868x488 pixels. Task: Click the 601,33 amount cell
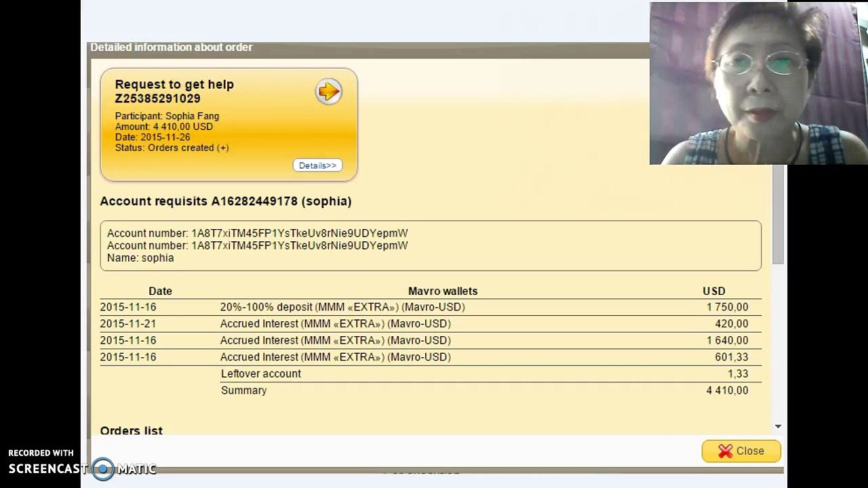pos(732,357)
